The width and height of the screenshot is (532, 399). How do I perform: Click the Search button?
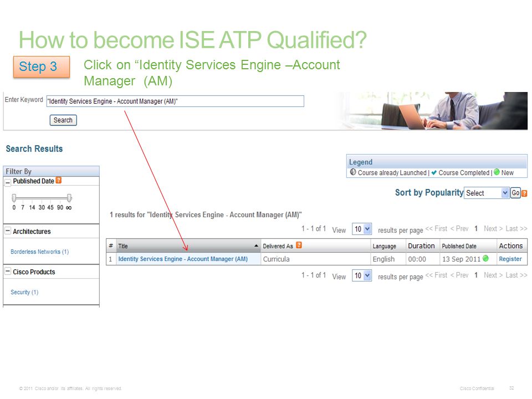[63, 120]
